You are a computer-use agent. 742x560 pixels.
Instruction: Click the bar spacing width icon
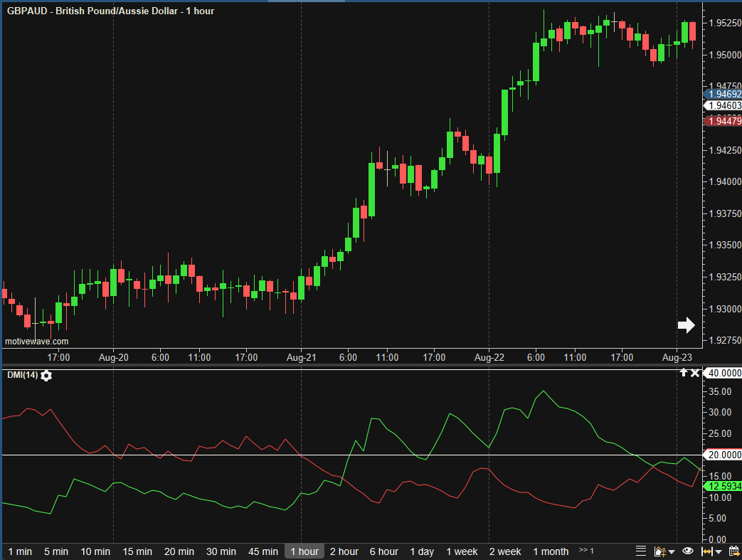click(x=707, y=551)
